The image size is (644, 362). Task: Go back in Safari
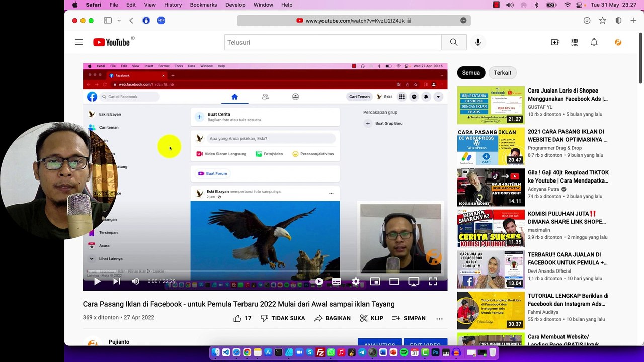pos(131,21)
